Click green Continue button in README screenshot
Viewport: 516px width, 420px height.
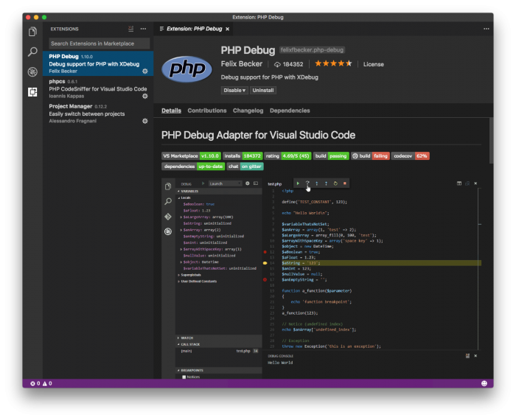[298, 183]
